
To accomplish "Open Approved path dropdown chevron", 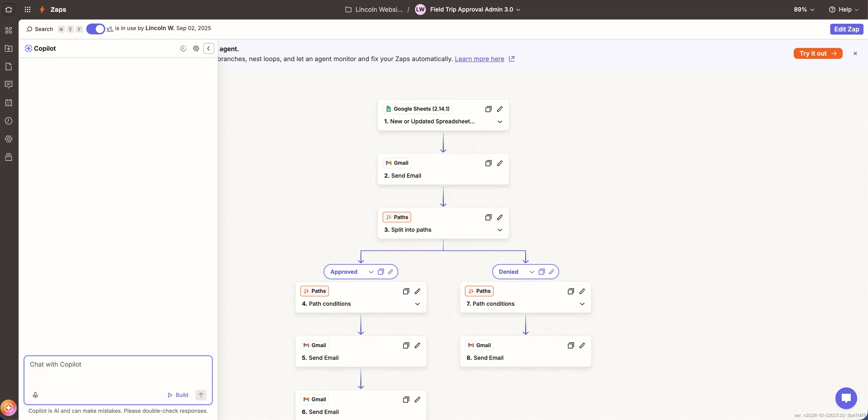I will tap(371, 272).
